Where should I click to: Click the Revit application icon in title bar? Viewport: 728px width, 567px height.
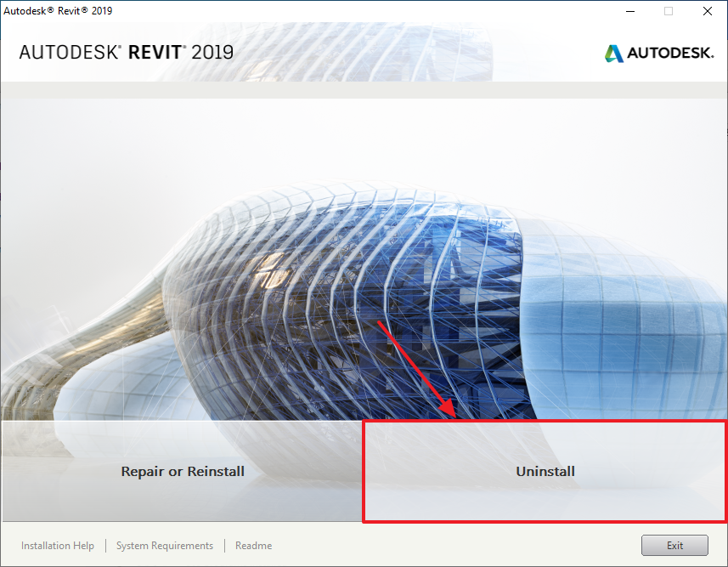click(x=8, y=10)
